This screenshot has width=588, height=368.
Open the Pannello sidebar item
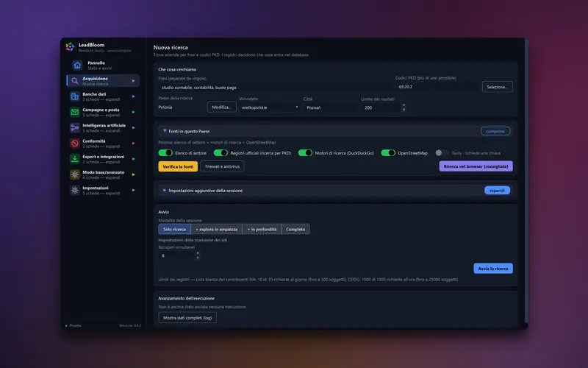(x=103, y=66)
